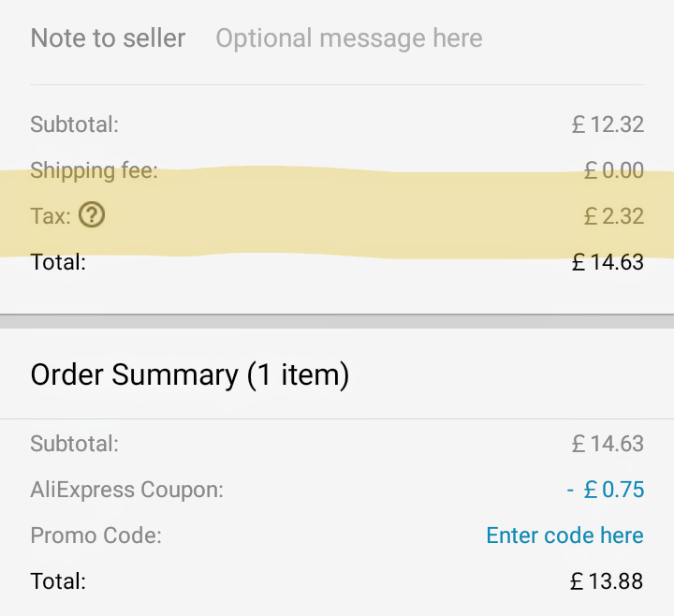This screenshot has height=616, width=674.
Task: Click the Tax label text
Action: pos(51,216)
